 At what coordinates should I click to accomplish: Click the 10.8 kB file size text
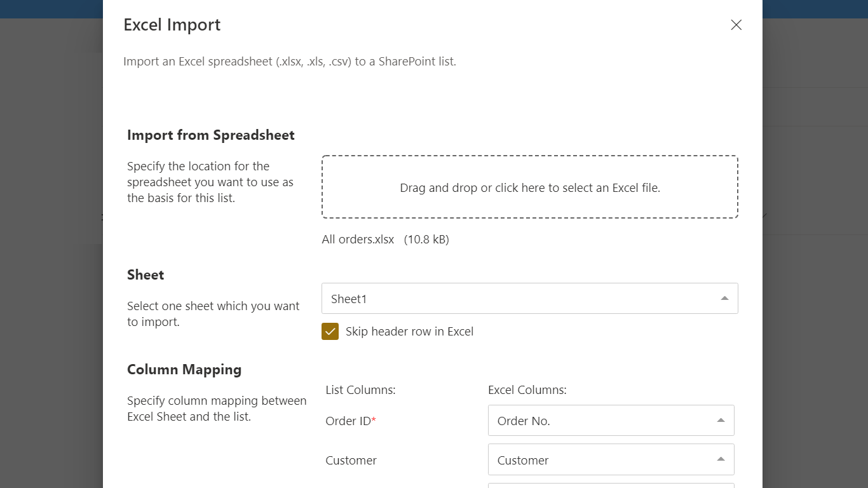(426, 240)
